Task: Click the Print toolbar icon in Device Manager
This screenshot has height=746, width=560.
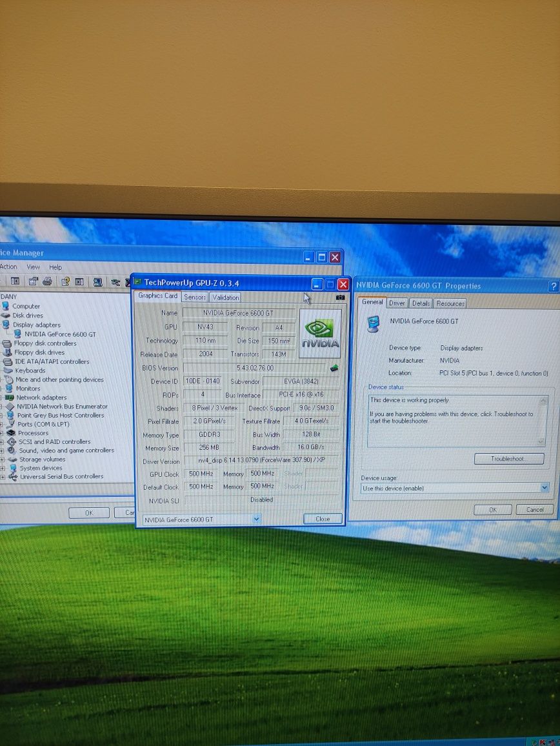Action: click(47, 281)
